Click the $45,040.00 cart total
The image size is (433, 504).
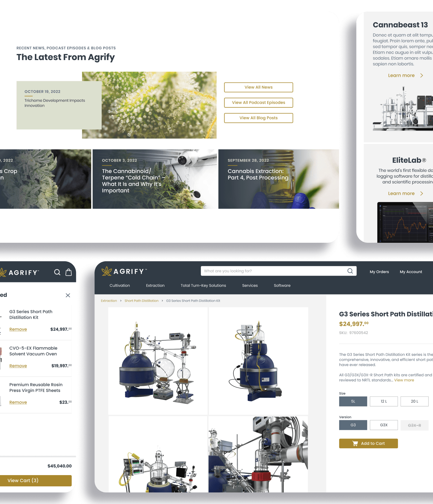click(x=59, y=466)
